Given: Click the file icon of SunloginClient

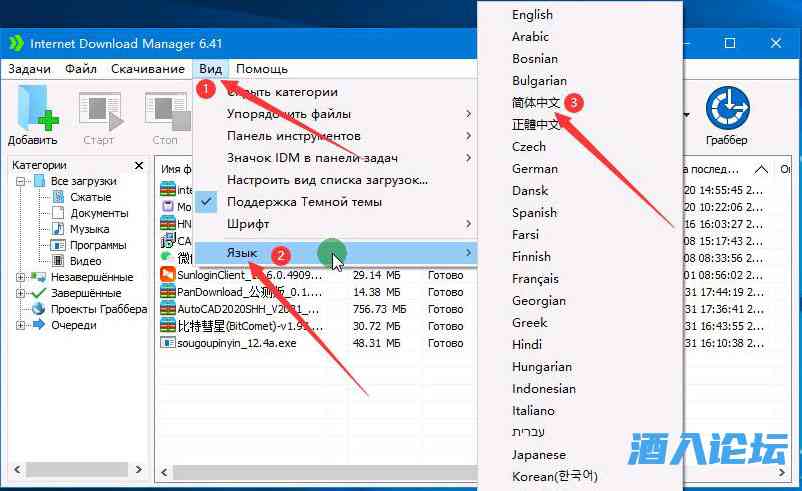Looking at the screenshot, I should pyautogui.click(x=168, y=275).
